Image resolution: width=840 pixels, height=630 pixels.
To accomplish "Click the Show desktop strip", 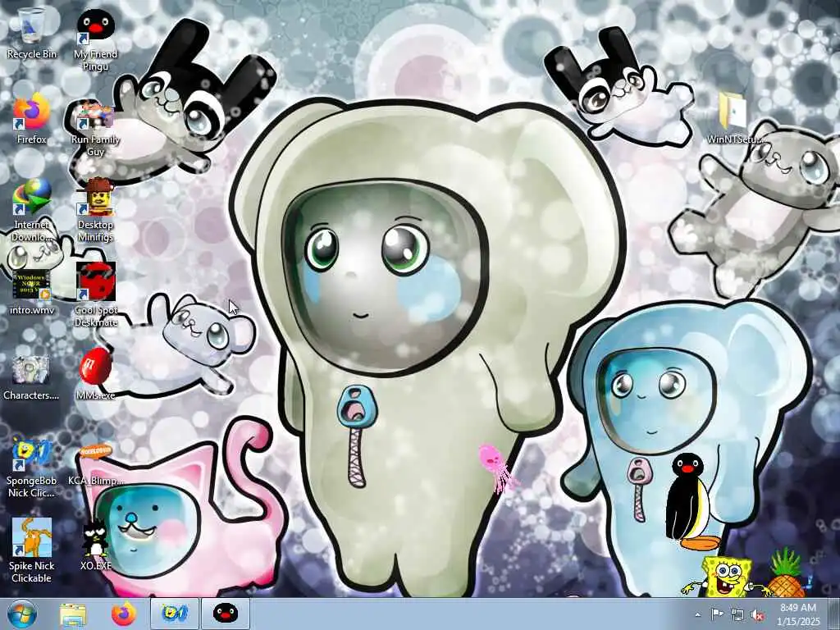I will pyautogui.click(x=834, y=614).
